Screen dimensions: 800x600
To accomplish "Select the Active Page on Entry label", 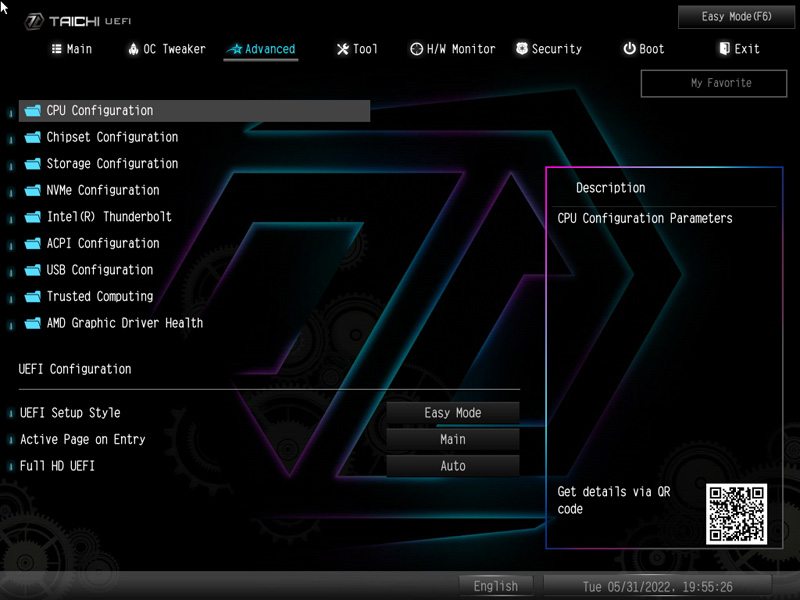I will tap(83, 439).
